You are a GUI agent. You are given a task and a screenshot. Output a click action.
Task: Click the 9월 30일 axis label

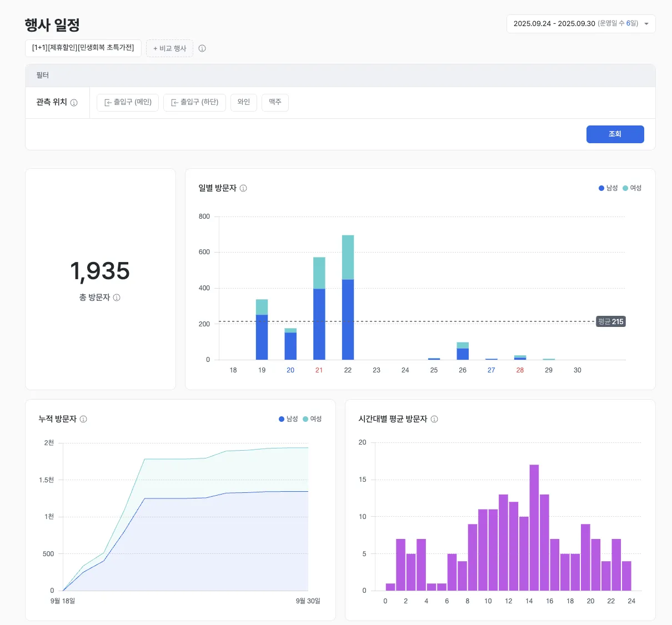tap(308, 601)
